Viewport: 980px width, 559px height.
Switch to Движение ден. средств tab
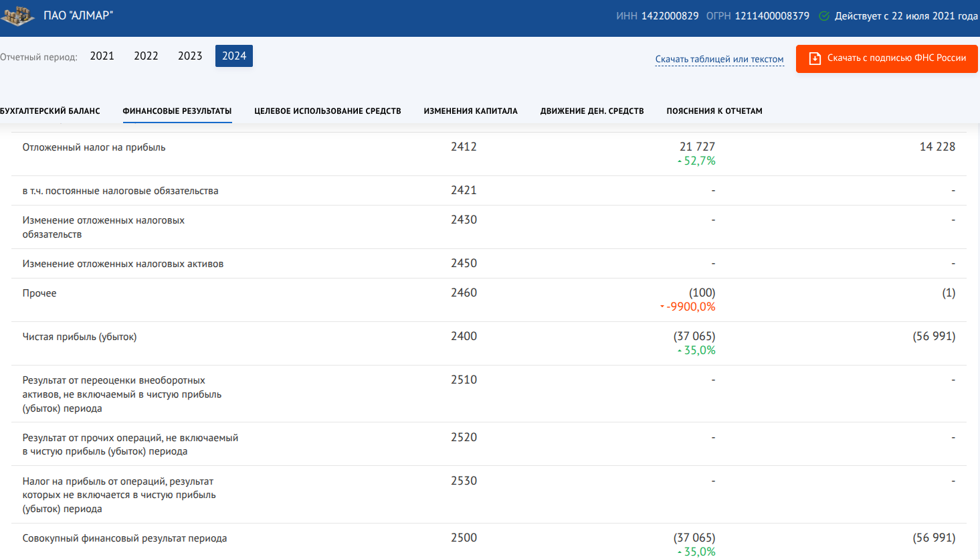(592, 111)
